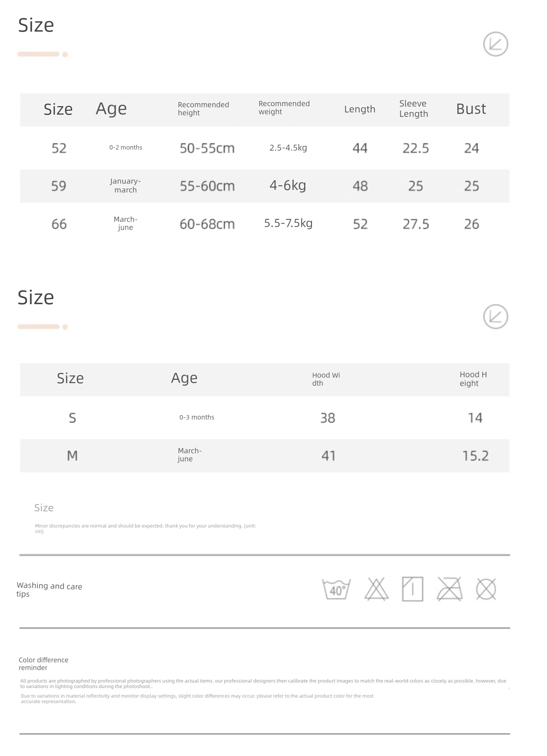The height and width of the screenshot is (756, 547).
Task: Click the do-not-dry-clean crossed circle icon
Action: [486, 589]
